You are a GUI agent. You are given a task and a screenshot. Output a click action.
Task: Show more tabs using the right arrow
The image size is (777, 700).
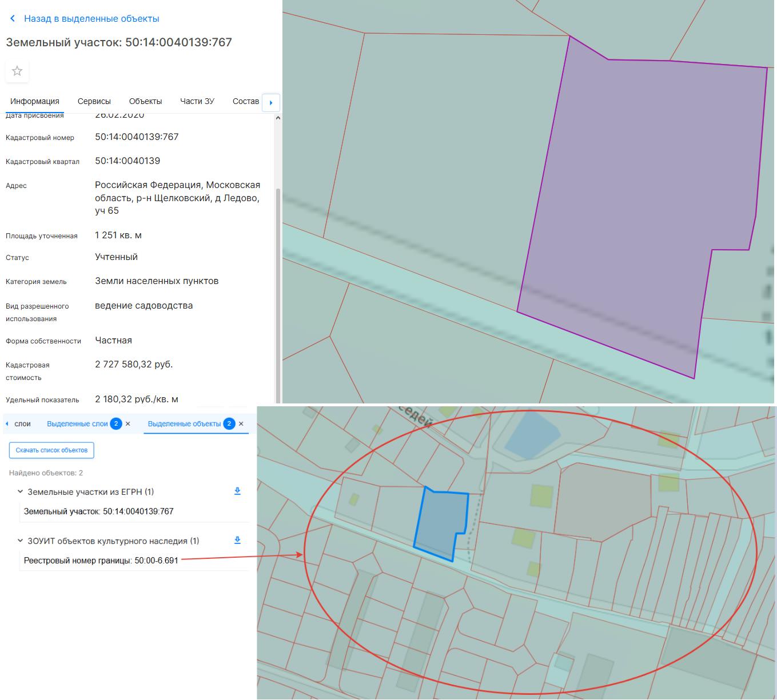tap(271, 103)
